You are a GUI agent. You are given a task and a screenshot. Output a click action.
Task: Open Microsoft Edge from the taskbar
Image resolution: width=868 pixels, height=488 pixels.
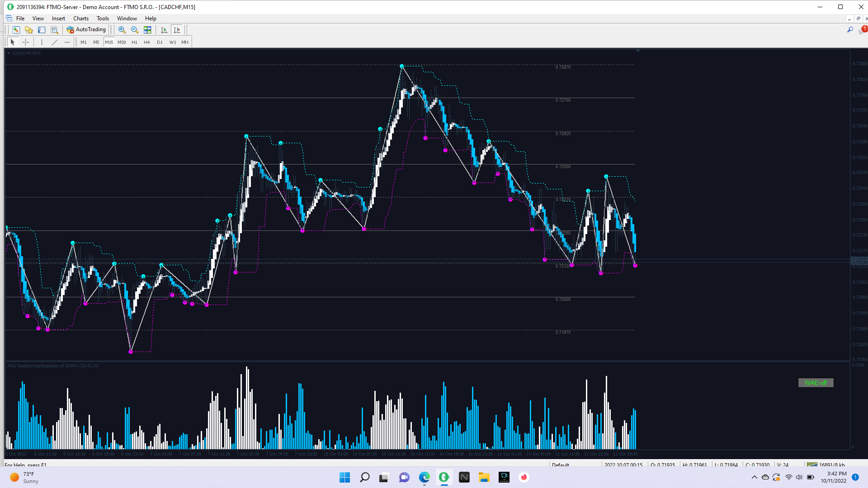pyautogui.click(x=424, y=477)
